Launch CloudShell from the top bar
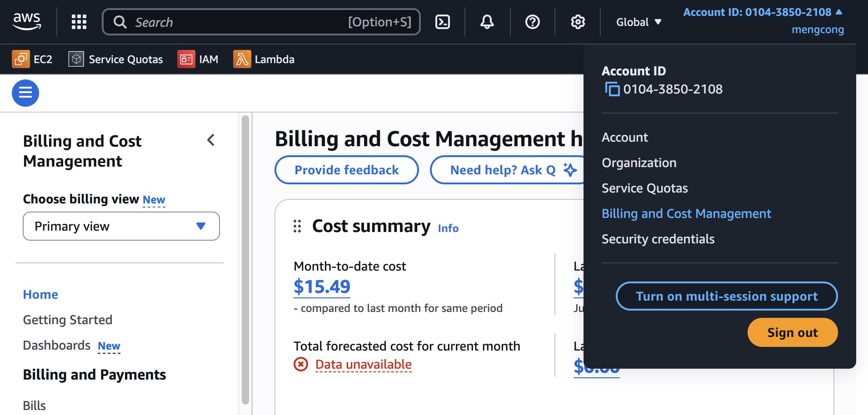The height and width of the screenshot is (415, 868). coord(442,22)
